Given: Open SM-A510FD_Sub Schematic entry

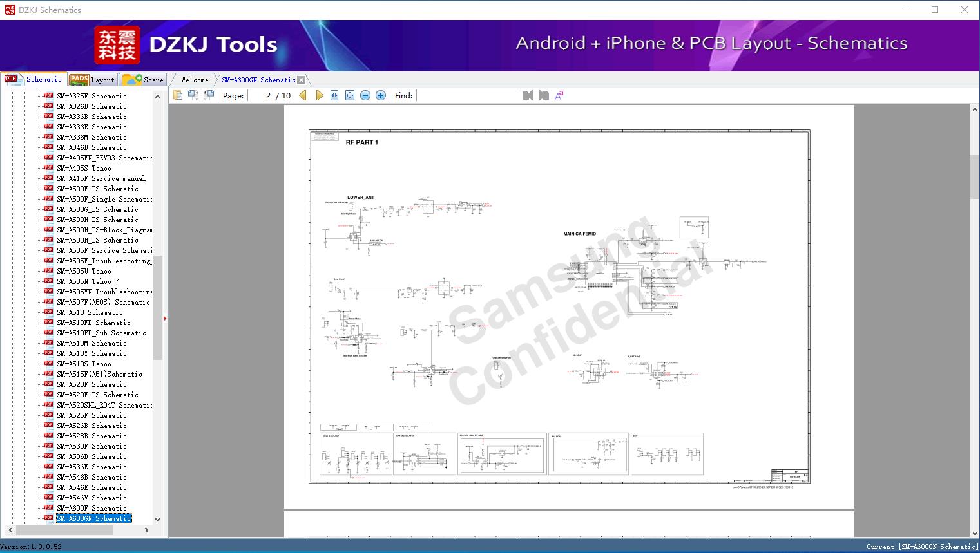Looking at the screenshot, I should (101, 333).
